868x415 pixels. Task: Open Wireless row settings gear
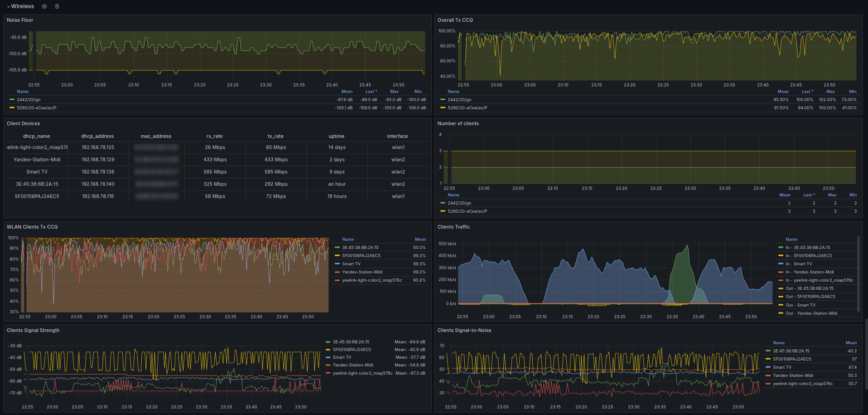pyautogui.click(x=44, y=6)
